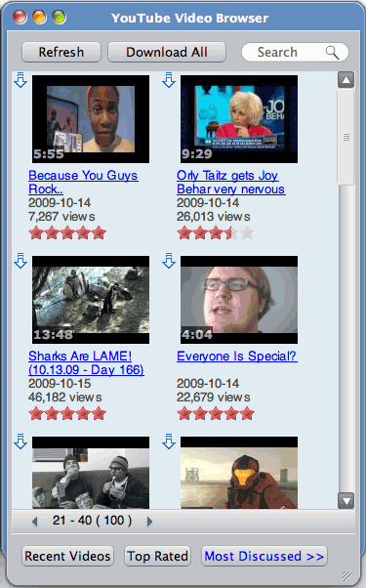
Task: Click the window resize grip corner
Action: coord(347,575)
